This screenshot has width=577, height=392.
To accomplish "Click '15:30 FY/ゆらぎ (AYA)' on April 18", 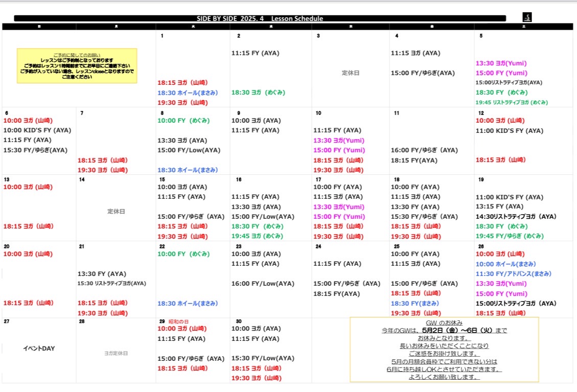I will [x=424, y=216].
